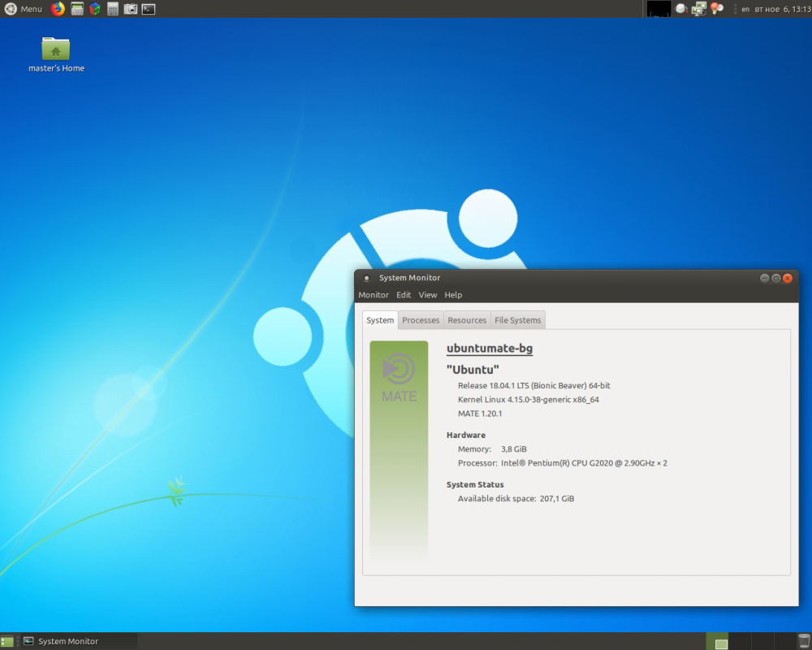The width and height of the screenshot is (812, 650).
Task: Click the System Monitor title bar icon
Action: click(367, 279)
